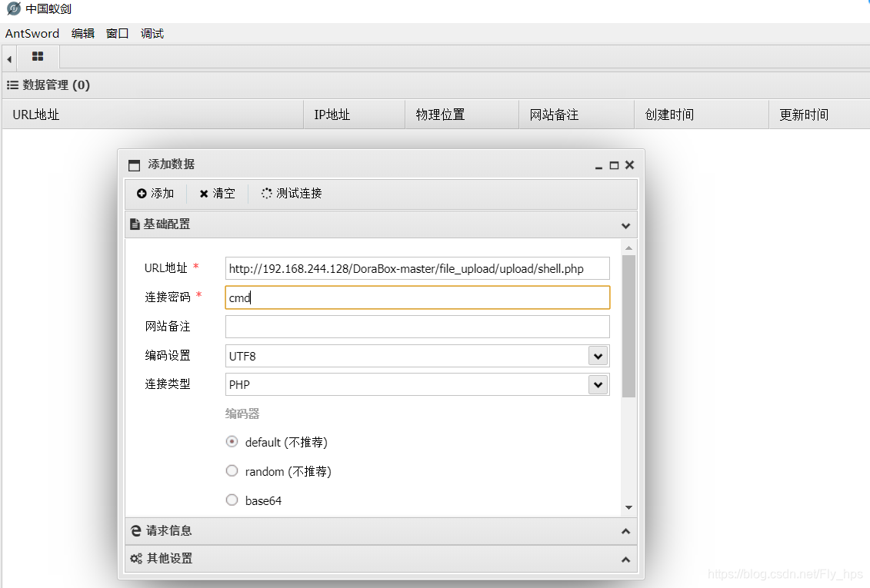Click the 网站备注 column header
Image resolution: width=870 pixels, height=588 pixels.
click(576, 115)
